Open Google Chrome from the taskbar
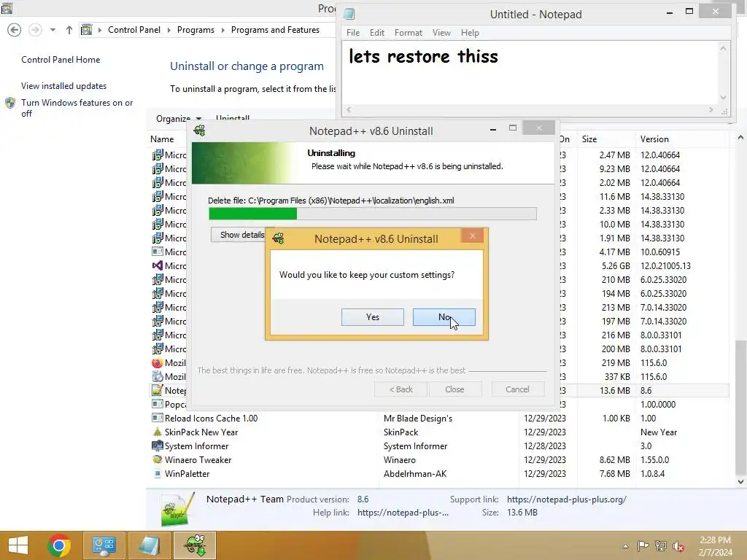Screen dimensions: 747x560 pyautogui.click(x=59, y=545)
